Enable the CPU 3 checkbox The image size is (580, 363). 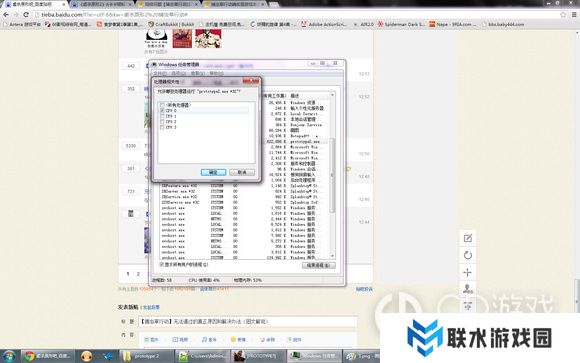pos(162,127)
